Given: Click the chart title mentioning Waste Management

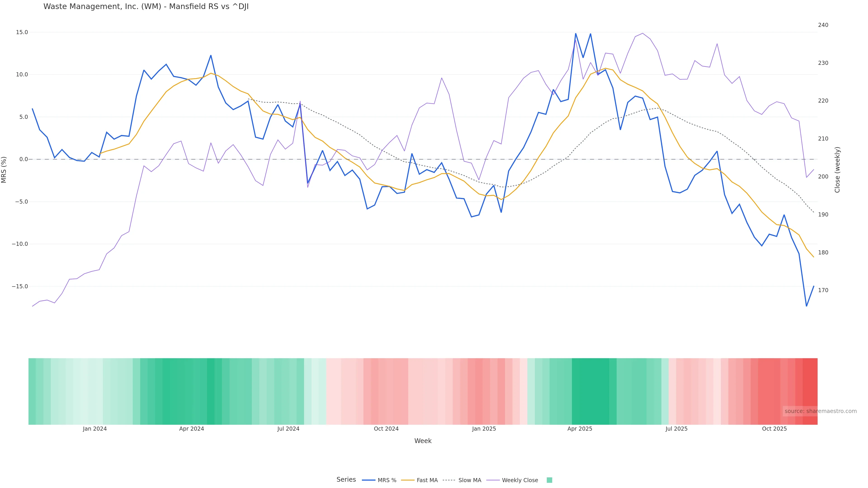Looking at the screenshot, I should [146, 7].
